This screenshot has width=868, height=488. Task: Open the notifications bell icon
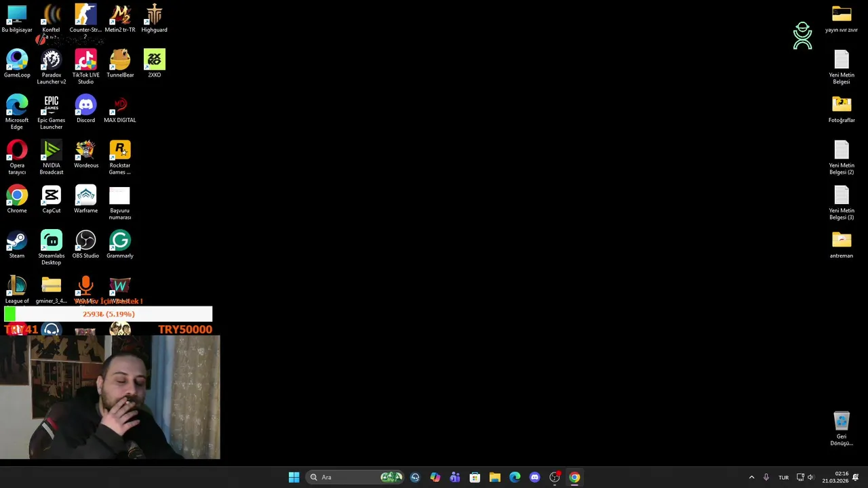pos(856,477)
